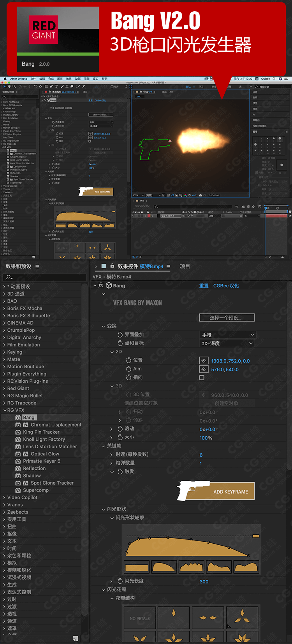Click the snapshot camera icon in the viewer toolbar
Viewport: 292px width, 644px height.
[201, 195]
